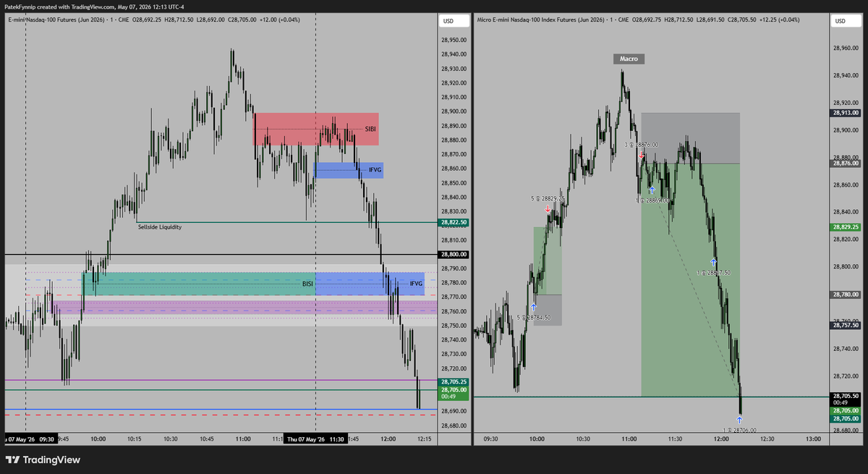Click the Sellside Liquidity line label
The width and height of the screenshot is (868, 474).
pyautogui.click(x=159, y=227)
